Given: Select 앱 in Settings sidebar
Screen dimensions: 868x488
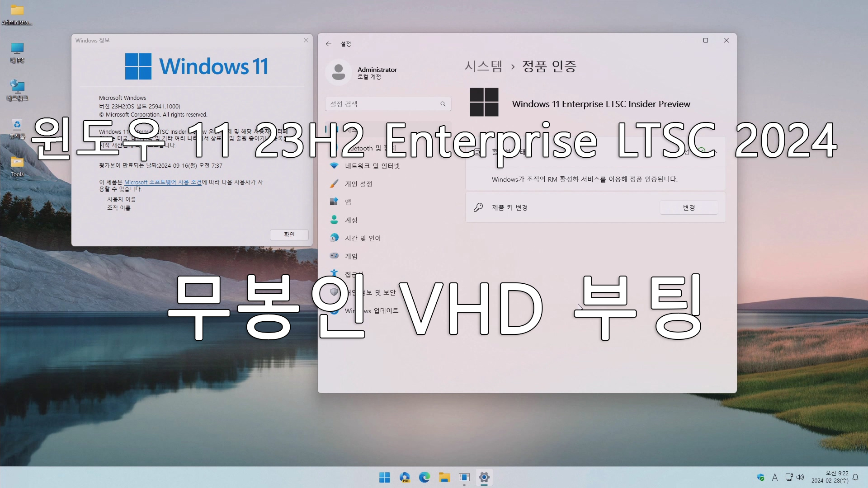Looking at the screenshot, I should pos(388,202).
